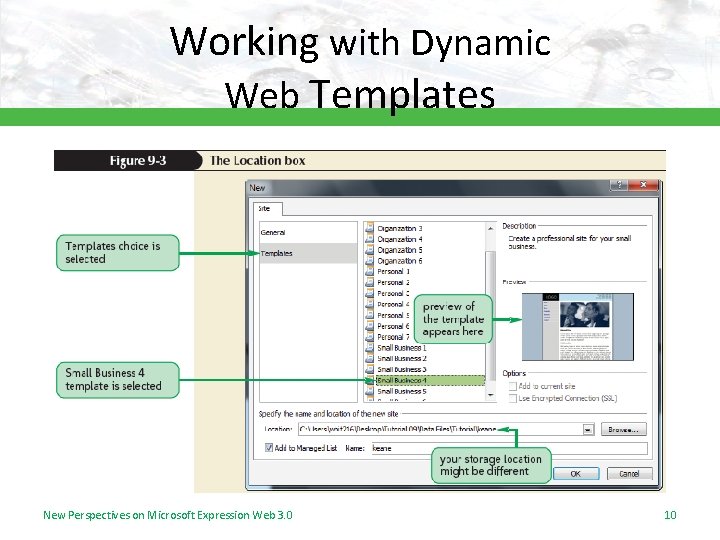Click the Name field containing keane
The height and width of the screenshot is (540, 720).
(x=509, y=448)
